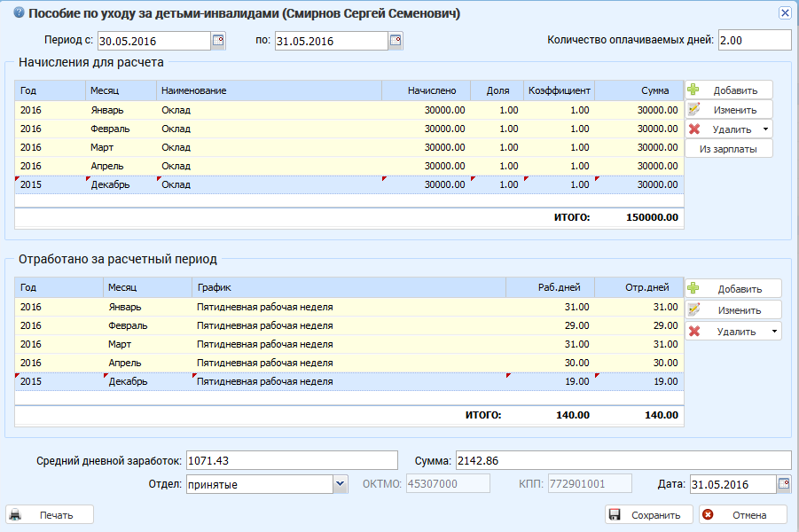Sort worked table by Отр.дней column header
799x532 pixels.
click(x=639, y=287)
